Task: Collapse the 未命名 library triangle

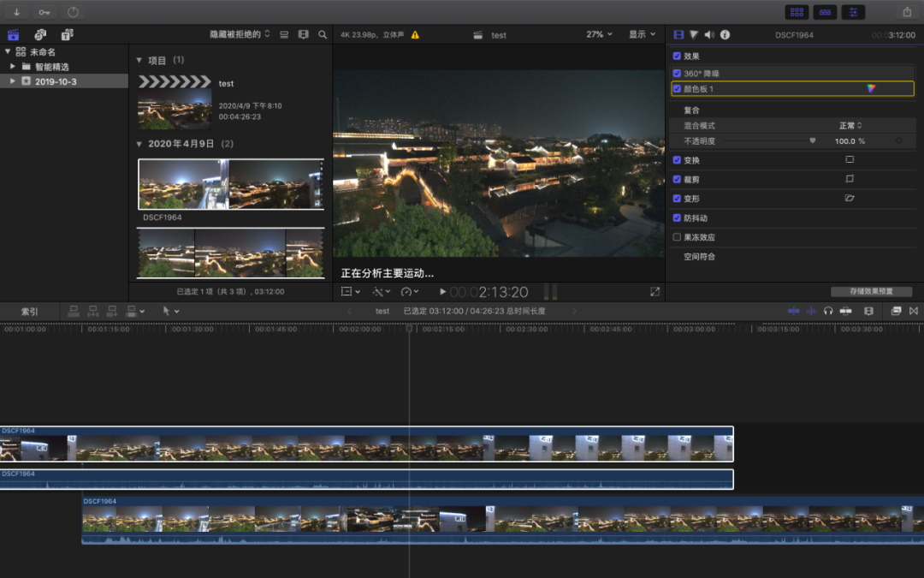Action: (8, 51)
